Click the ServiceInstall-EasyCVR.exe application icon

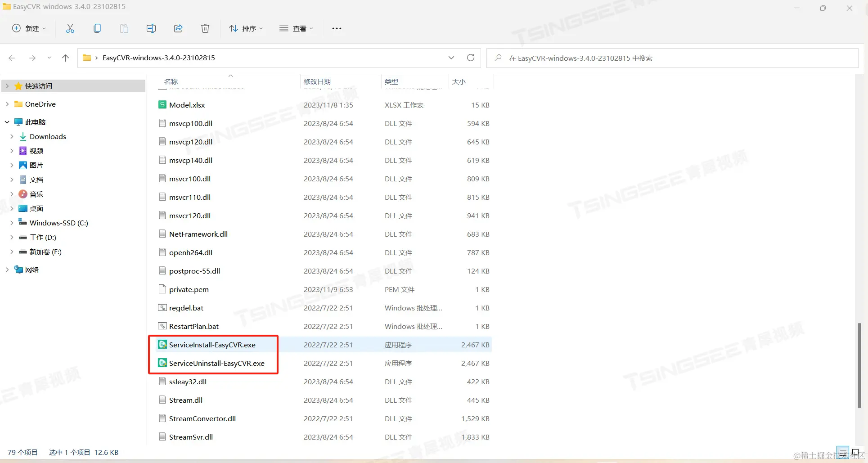[162, 345]
